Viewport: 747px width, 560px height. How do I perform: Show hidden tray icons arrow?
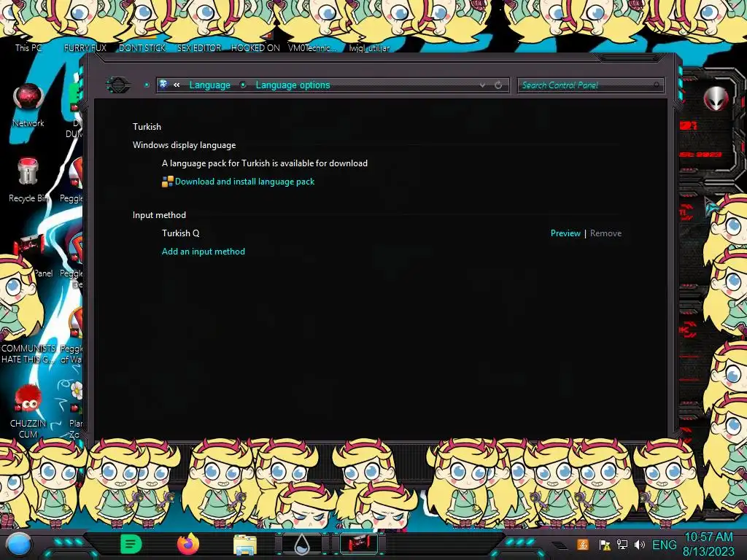click(x=560, y=545)
